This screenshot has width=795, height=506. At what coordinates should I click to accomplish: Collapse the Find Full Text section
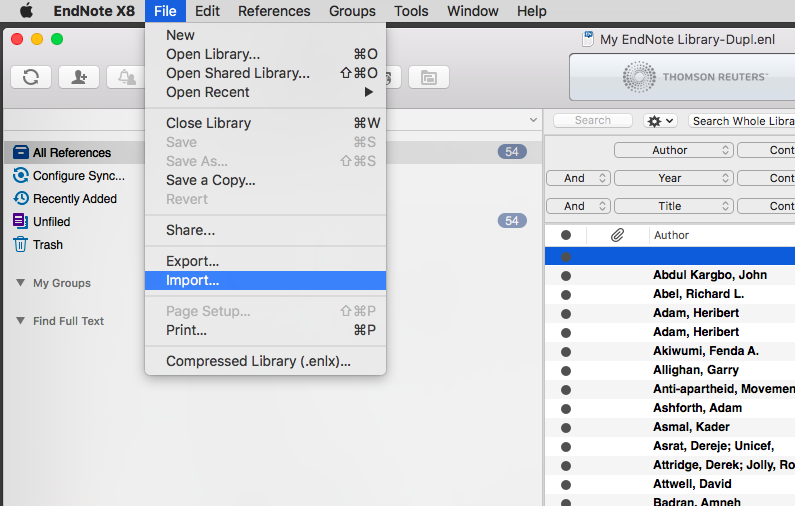click(x=20, y=320)
